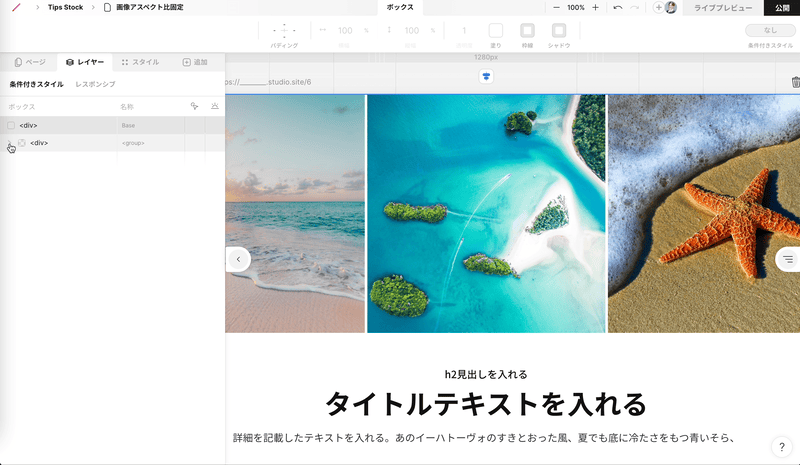The width and height of the screenshot is (800, 465).
Task: Select the ボックス tab in the top bar
Action: coord(400,7)
